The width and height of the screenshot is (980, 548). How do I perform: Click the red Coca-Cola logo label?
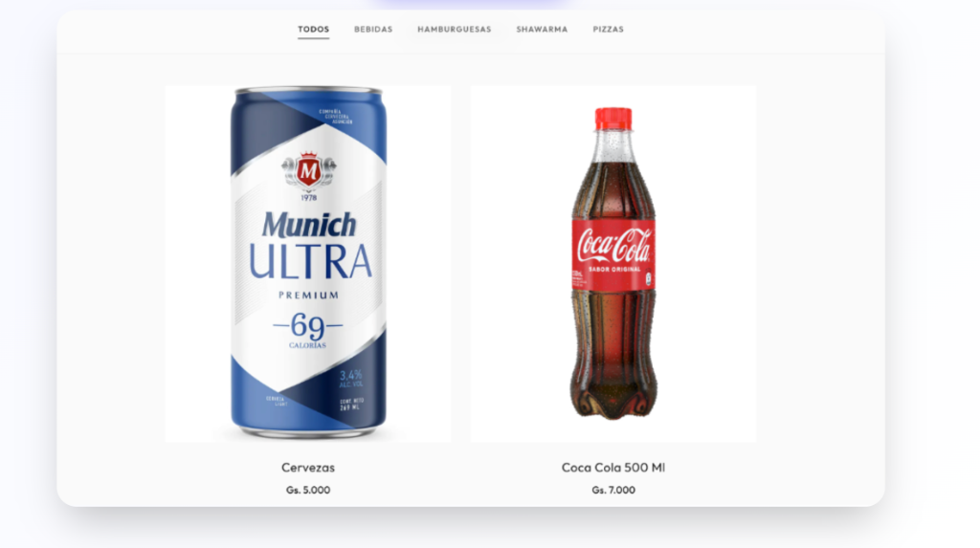[x=613, y=255]
